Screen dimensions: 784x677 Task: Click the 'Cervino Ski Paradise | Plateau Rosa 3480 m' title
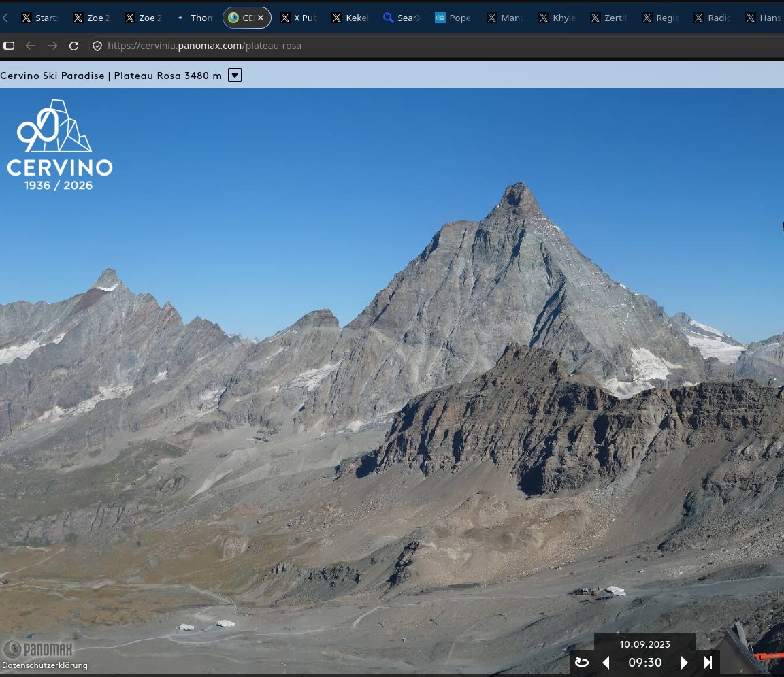coord(111,76)
